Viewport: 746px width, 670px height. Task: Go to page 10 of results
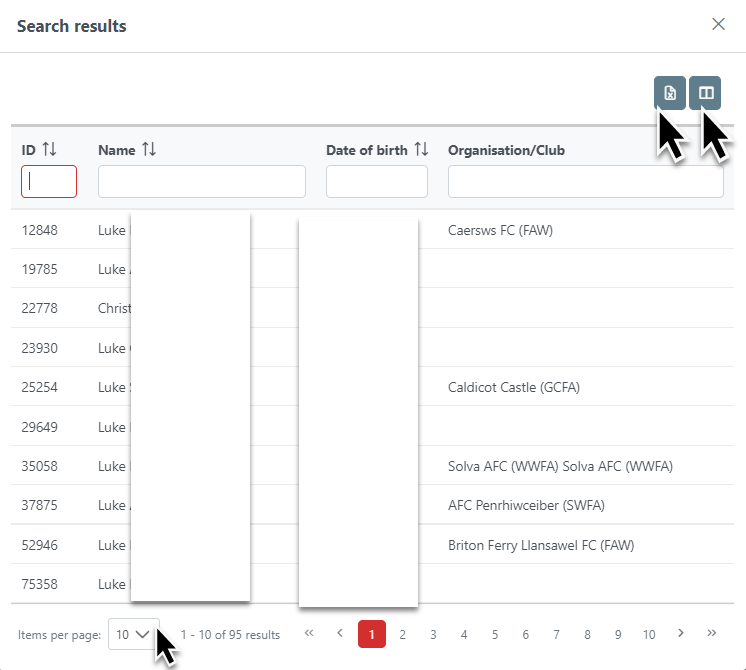coord(649,634)
